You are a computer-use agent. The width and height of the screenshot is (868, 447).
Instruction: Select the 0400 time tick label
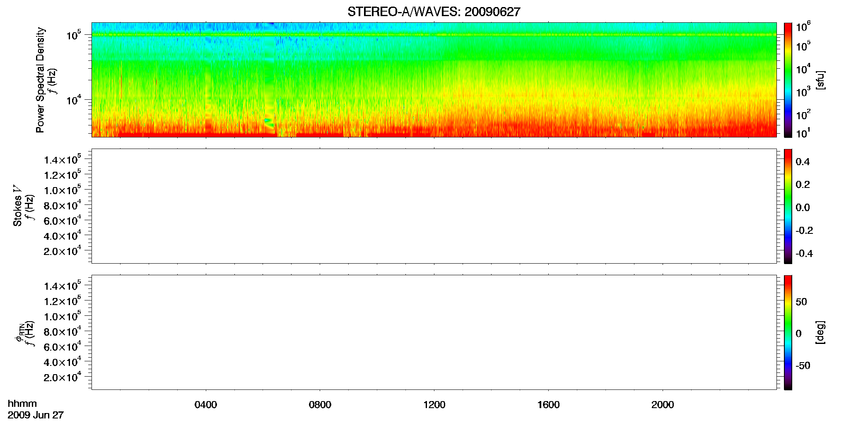tap(206, 405)
